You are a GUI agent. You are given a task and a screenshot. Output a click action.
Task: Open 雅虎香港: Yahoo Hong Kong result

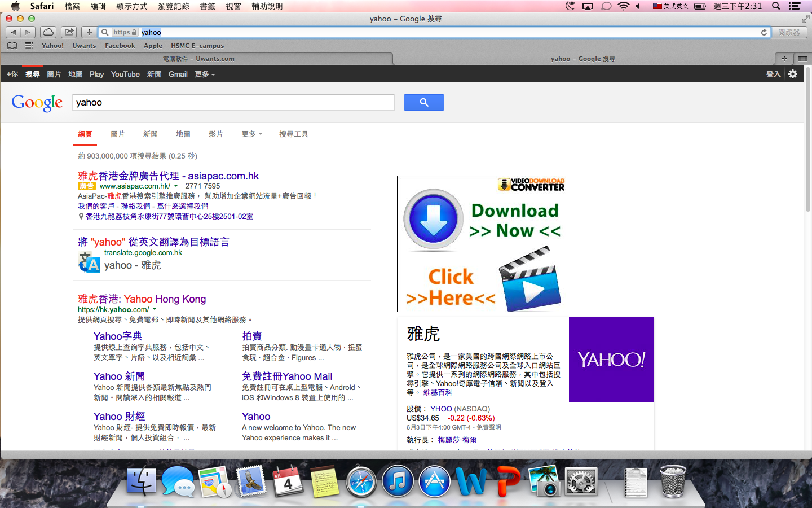click(x=142, y=299)
